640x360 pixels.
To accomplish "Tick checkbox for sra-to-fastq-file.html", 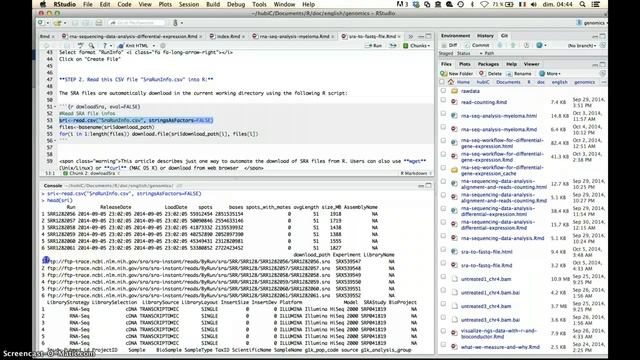I will coord(443,250).
